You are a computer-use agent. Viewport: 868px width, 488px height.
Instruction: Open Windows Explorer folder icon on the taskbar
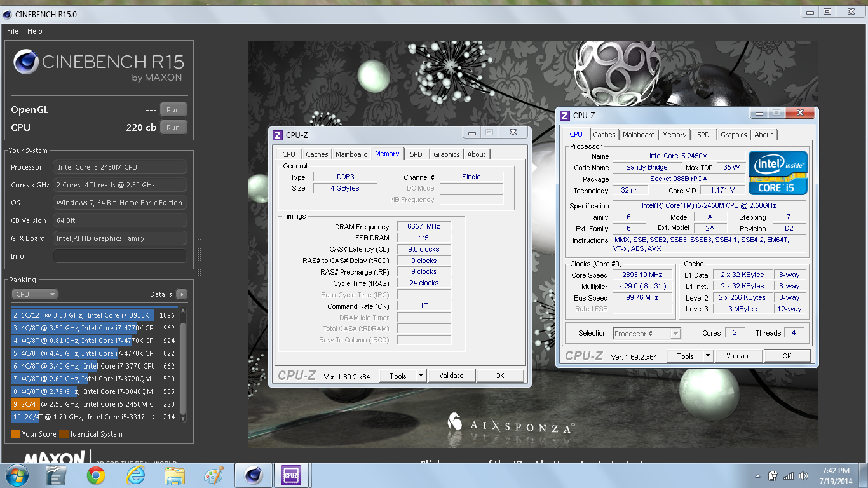tap(175, 475)
